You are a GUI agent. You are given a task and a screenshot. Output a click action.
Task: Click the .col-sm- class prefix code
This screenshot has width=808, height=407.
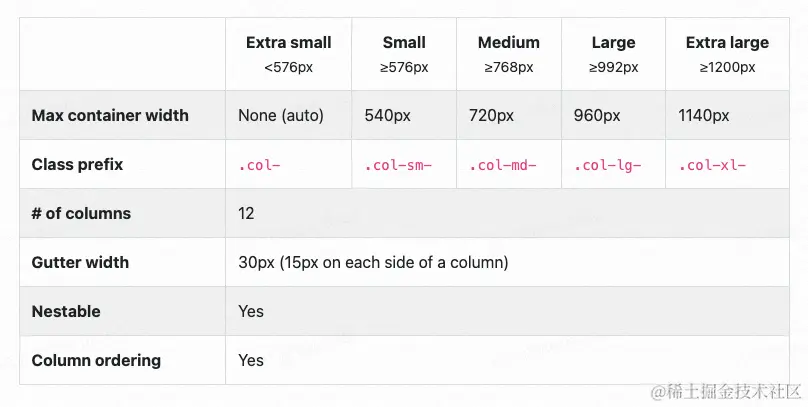tap(398, 166)
